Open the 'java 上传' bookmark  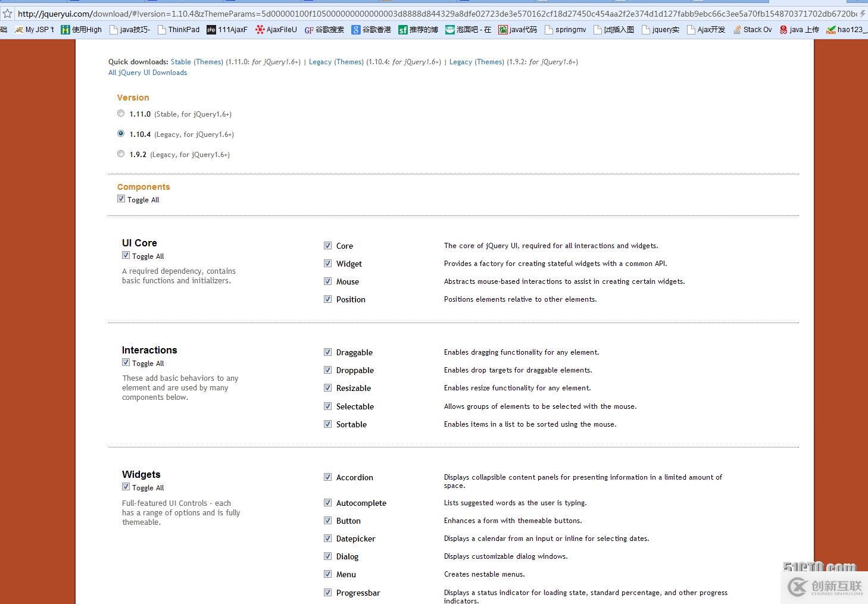800,30
